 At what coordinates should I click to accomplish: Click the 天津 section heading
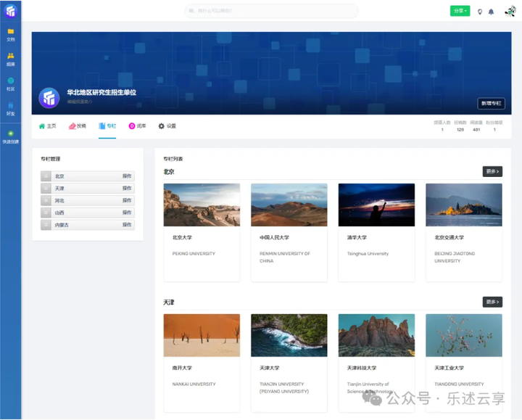coord(169,302)
